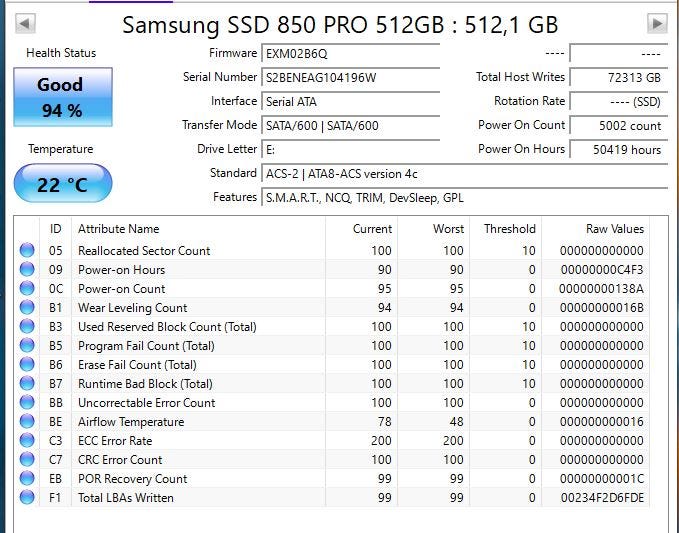Select the Features field text

[464, 198]
